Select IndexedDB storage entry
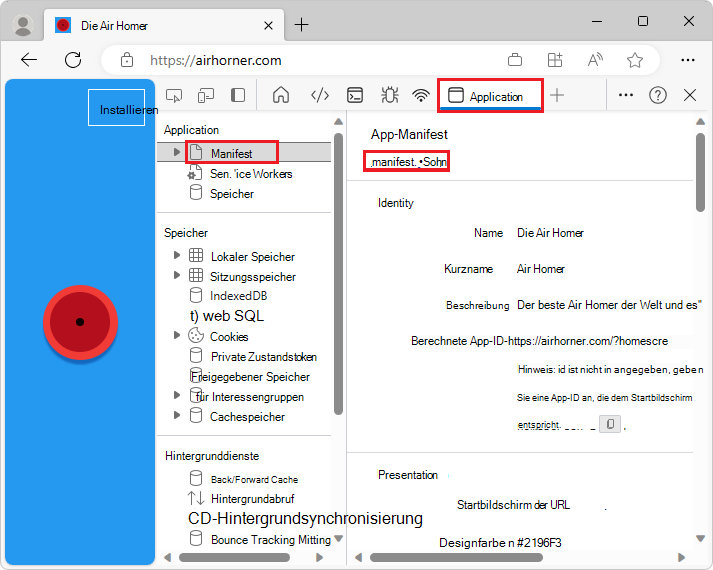 pyautogui.click(x=228, y=295)
